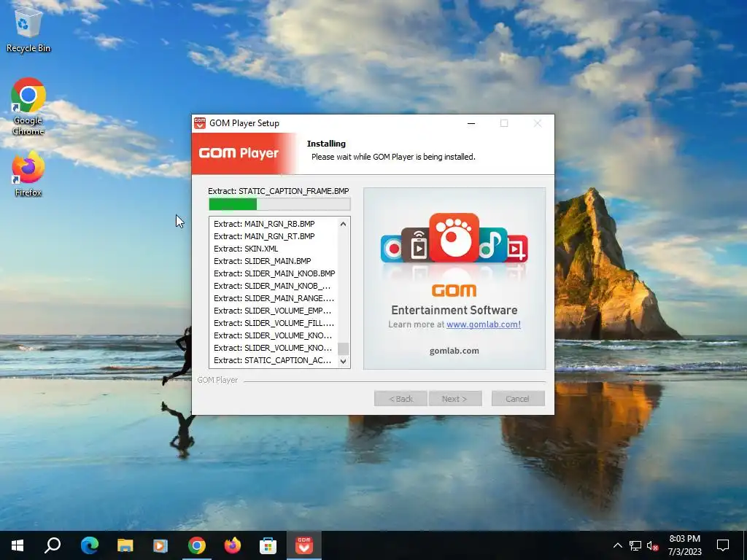Select log row 'Extract: SLIDER_MAIN.BMP'

263,261
